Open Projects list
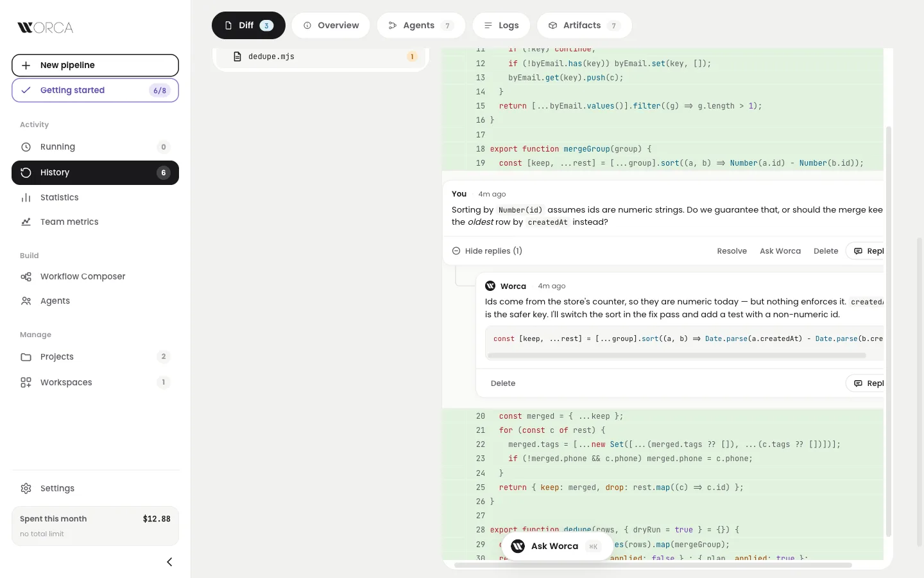The width and height of the screenshot is (924, 578). 95,357
